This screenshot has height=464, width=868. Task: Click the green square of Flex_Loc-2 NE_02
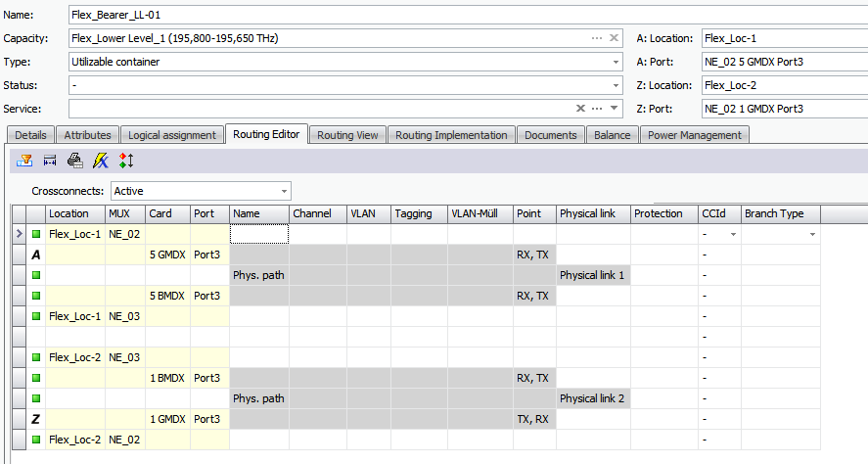[x=36, y=440]
